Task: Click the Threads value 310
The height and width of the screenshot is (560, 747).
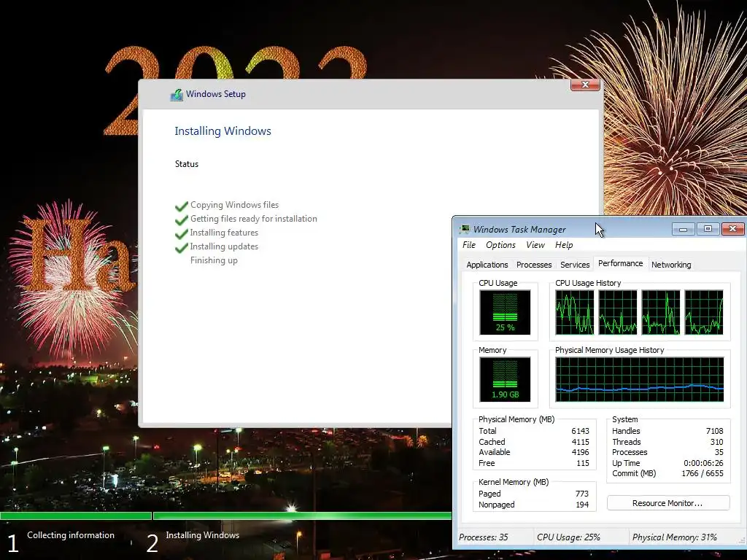Action: point(716,442)
